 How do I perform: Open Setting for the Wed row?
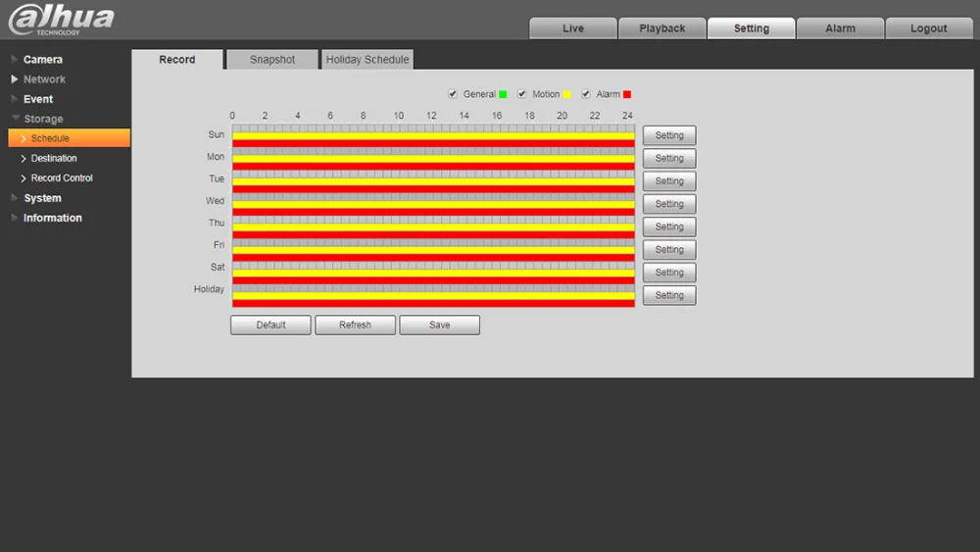point(668,204)
